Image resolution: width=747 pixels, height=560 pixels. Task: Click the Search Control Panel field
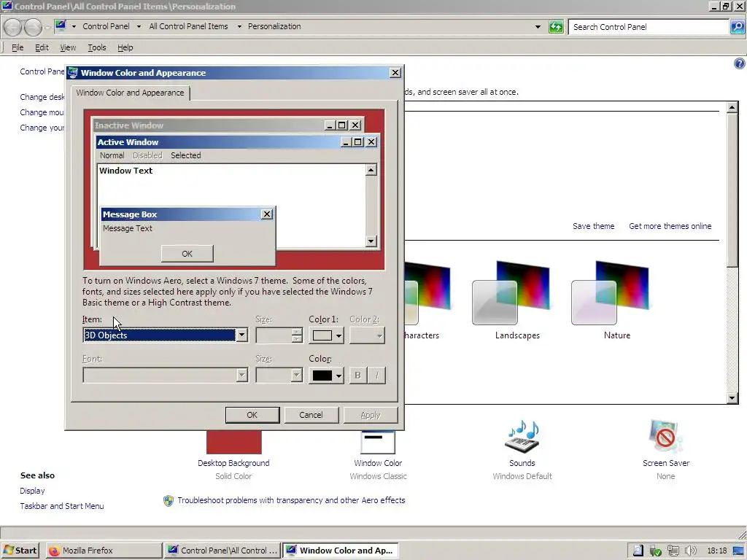pyautogui.click(x=649, y=27)
